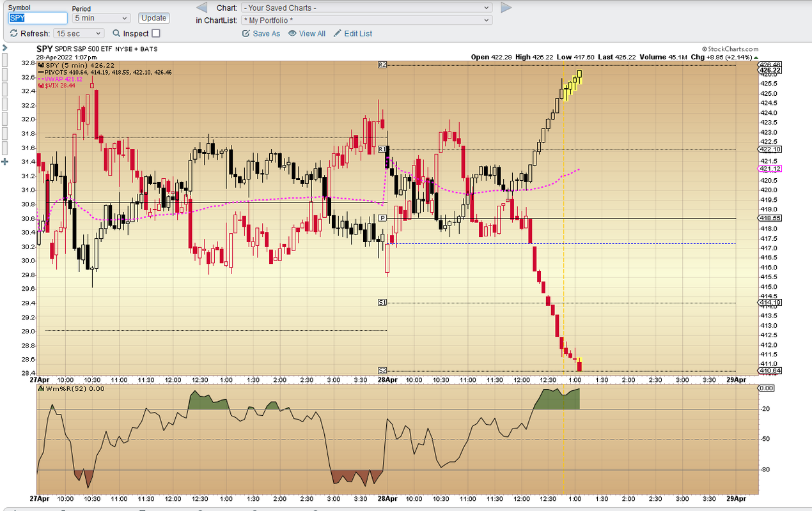The width and height of the screenshot is (812, 511).
Task: Click the S1 pivot label
Action: tap(382, 302)
